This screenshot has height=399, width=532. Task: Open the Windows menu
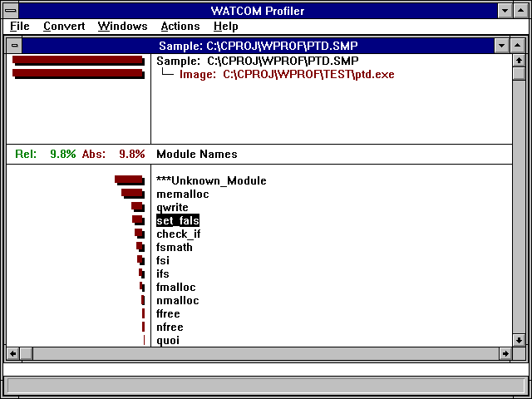pyautogui.click(x=122, y=27)
